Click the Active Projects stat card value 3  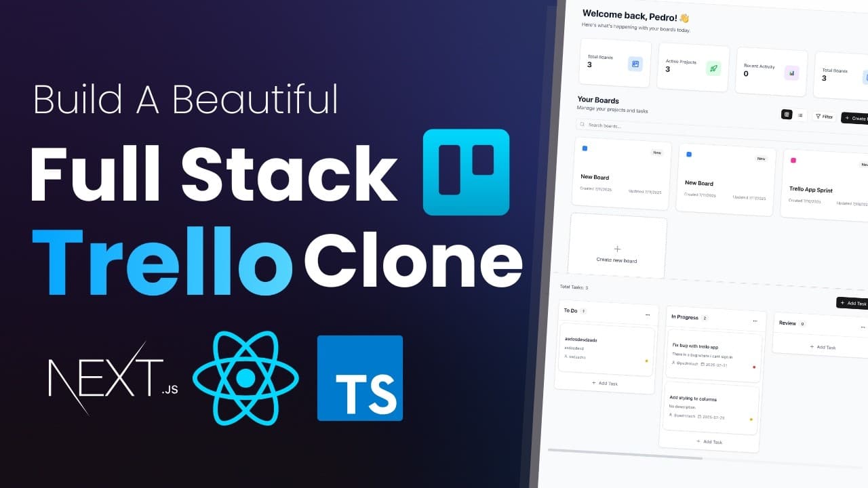[x=668, y=69]
